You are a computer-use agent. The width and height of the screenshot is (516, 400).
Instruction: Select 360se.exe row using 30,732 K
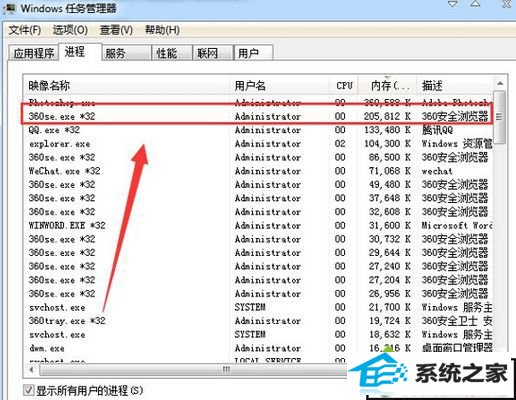tap(257, 239)
